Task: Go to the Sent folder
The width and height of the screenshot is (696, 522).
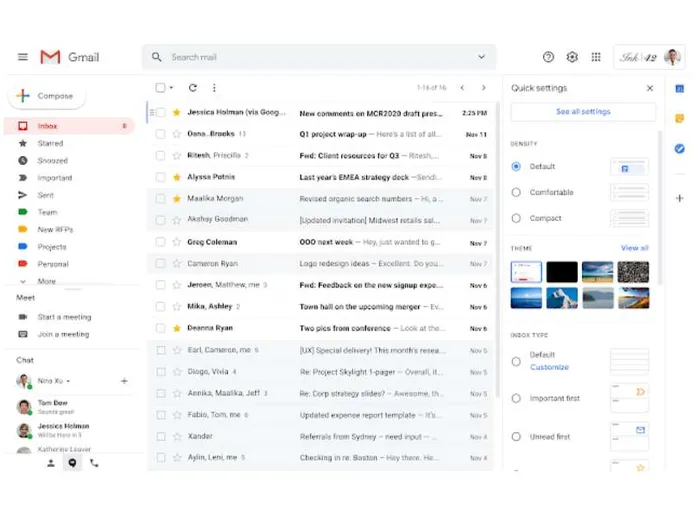Action: [x=46, y=195]
